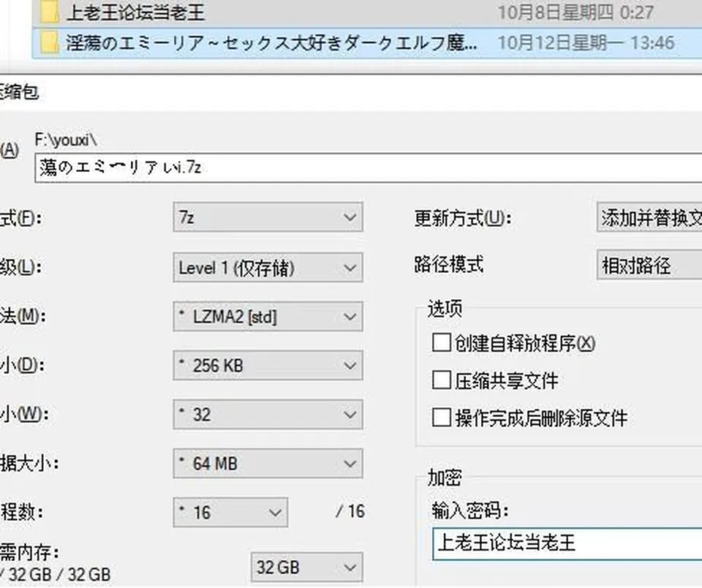Click the folder icon beside 上老王论坛当老王
The image size is (702, 588).
click(48, 12)
